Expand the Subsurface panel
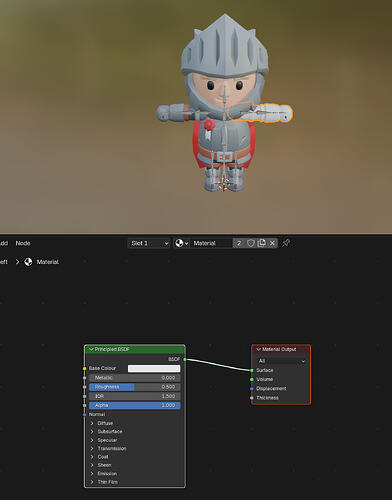Screen dimensions: 392x500 [110, 431]
